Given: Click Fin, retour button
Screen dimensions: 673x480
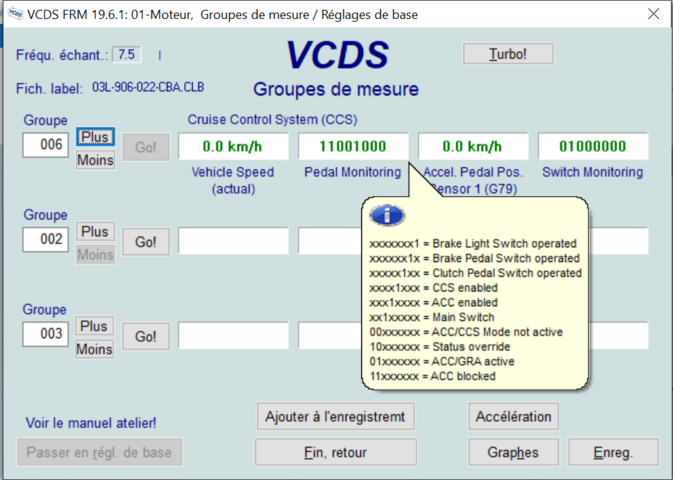Looking at the screenshot, I should 336,452.
